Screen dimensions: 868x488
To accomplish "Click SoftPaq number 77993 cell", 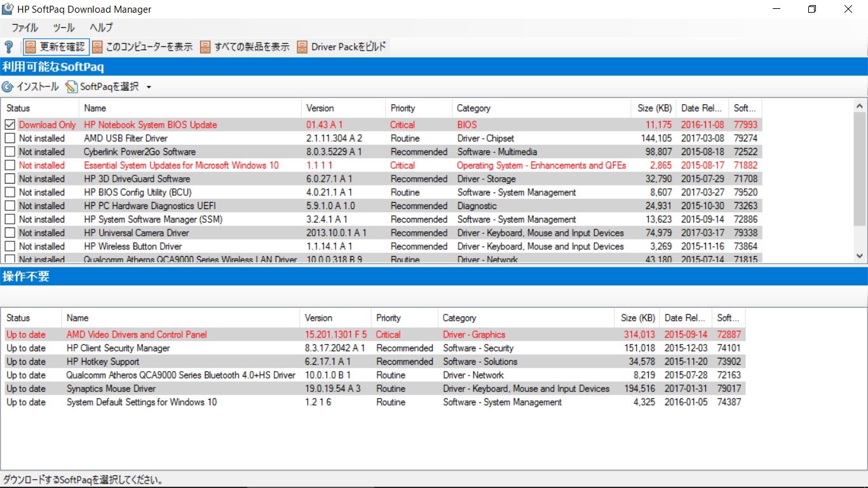I will tap(745, 125).
